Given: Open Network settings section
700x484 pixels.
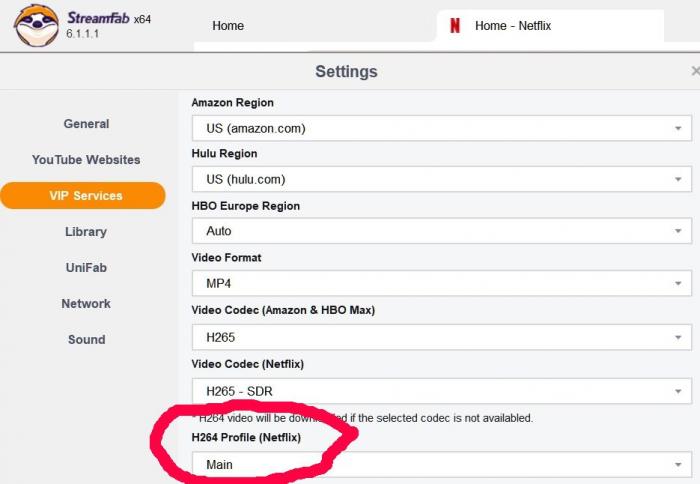Looking at the screenshot, I should point(86,304).
